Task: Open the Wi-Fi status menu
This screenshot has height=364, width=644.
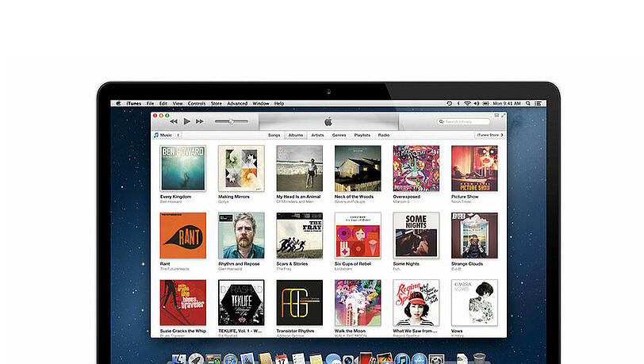Action: point(467,104)
